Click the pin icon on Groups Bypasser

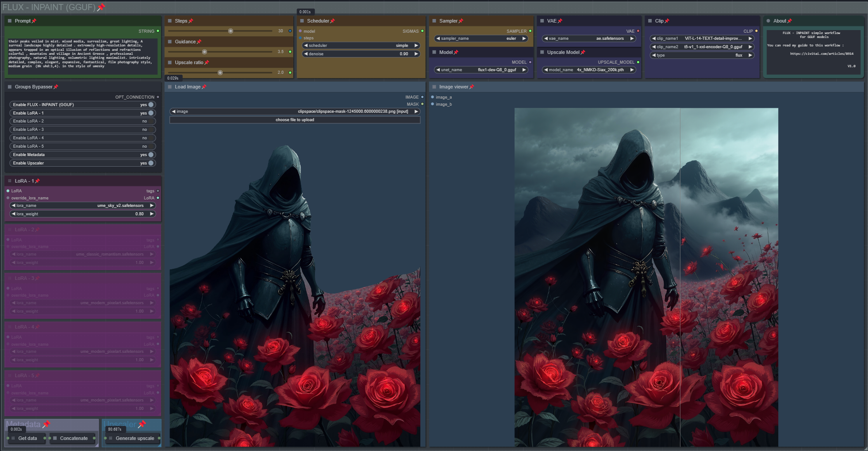(x=56, y=87)
